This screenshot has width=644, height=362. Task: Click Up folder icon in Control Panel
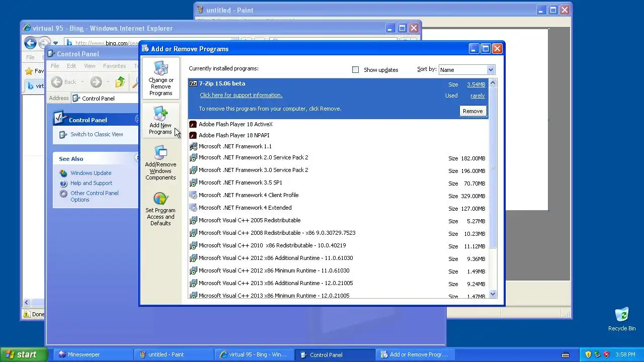tap(120, 82)
